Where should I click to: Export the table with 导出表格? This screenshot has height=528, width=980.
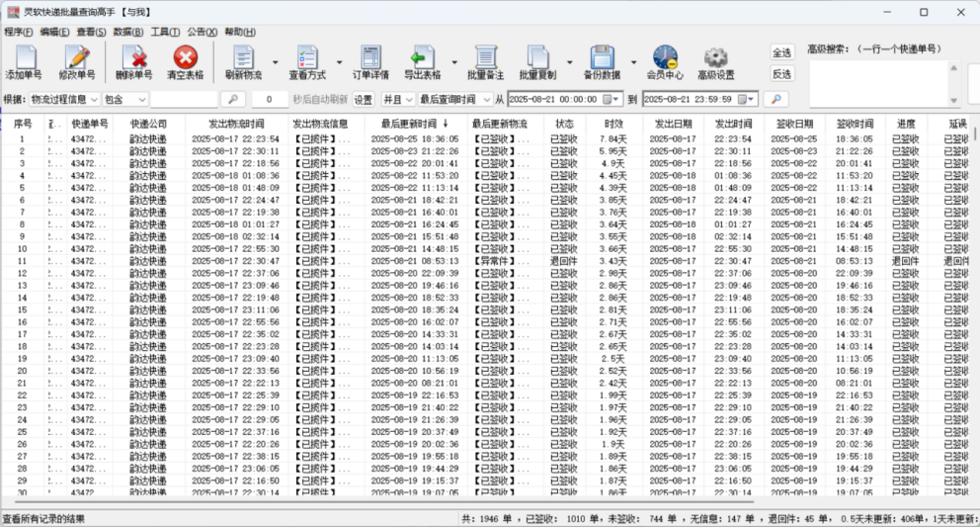click(422, 62)
